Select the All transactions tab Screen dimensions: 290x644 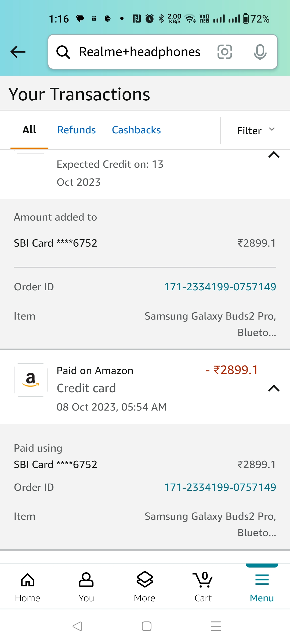pyautogui.click(x=29, y=130)
